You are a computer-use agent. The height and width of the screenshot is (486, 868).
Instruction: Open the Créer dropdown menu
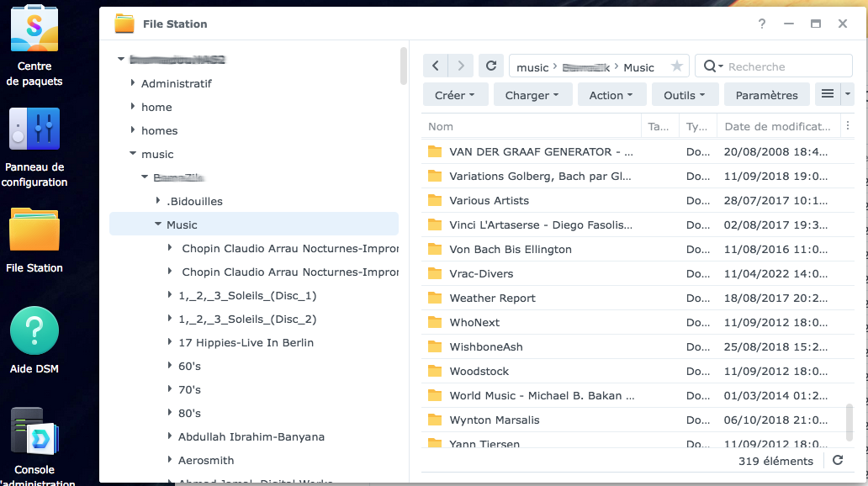455,95
